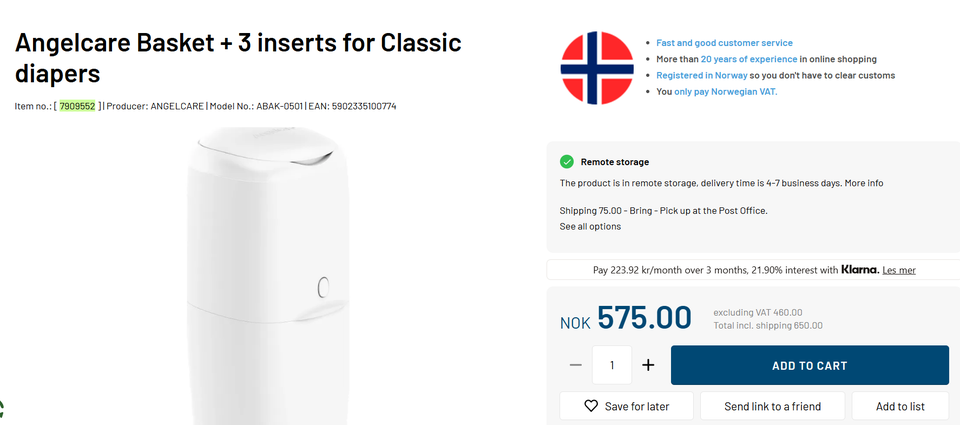Decrease quantity with the minus button
Viewport: 960px width, 425px height.
pos(576,365)
